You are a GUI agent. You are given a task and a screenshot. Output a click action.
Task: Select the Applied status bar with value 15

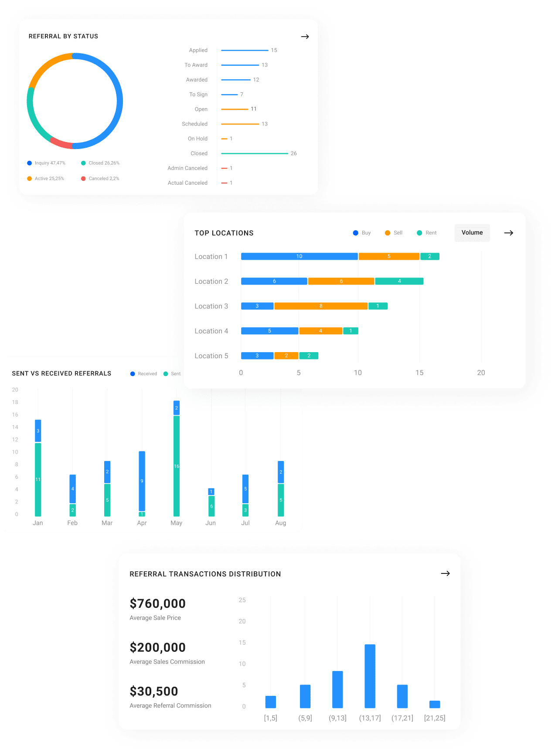(245, 51)
